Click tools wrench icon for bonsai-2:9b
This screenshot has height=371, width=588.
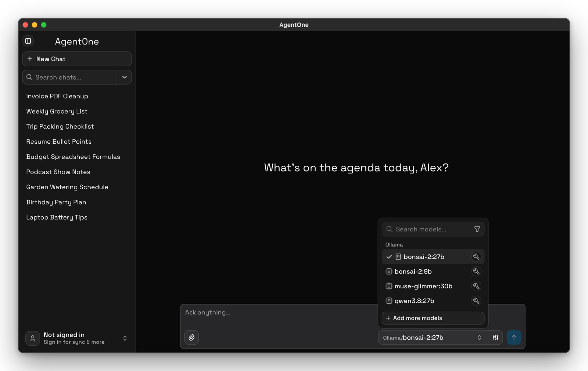coord(476,271)
